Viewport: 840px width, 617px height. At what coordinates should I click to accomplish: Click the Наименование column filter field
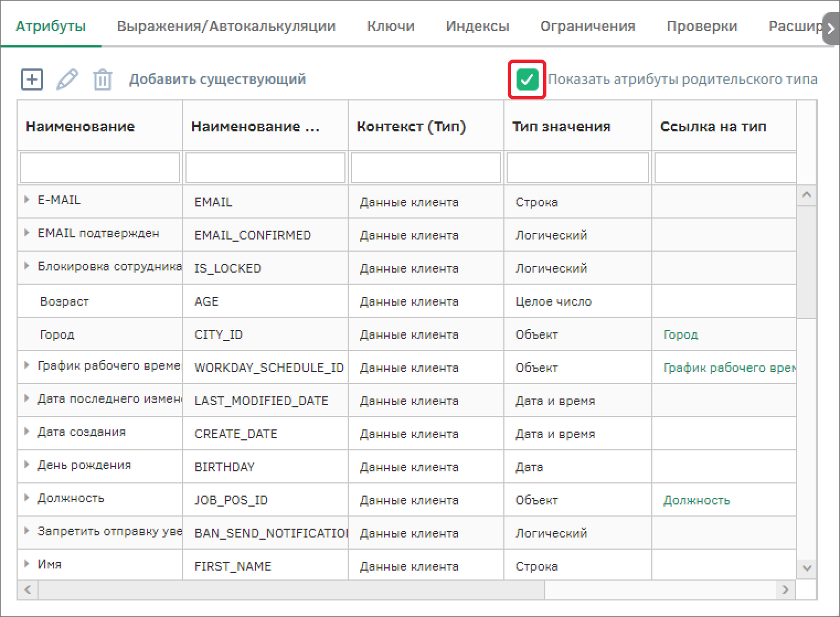pos(100,168)
